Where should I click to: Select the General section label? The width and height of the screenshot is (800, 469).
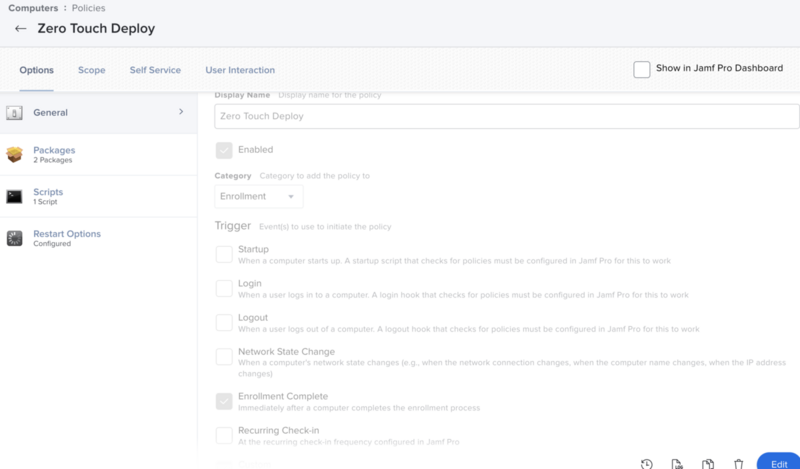[50, 113]
